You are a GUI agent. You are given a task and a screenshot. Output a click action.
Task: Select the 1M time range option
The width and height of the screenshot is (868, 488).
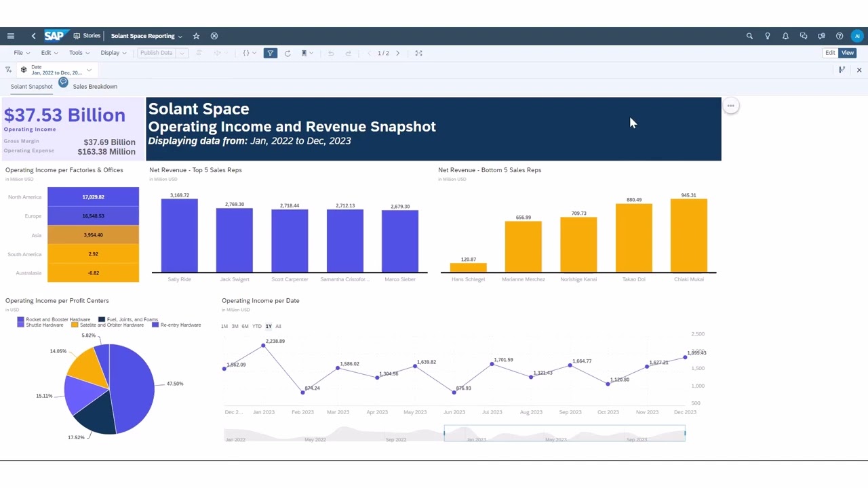click(224, 327)
